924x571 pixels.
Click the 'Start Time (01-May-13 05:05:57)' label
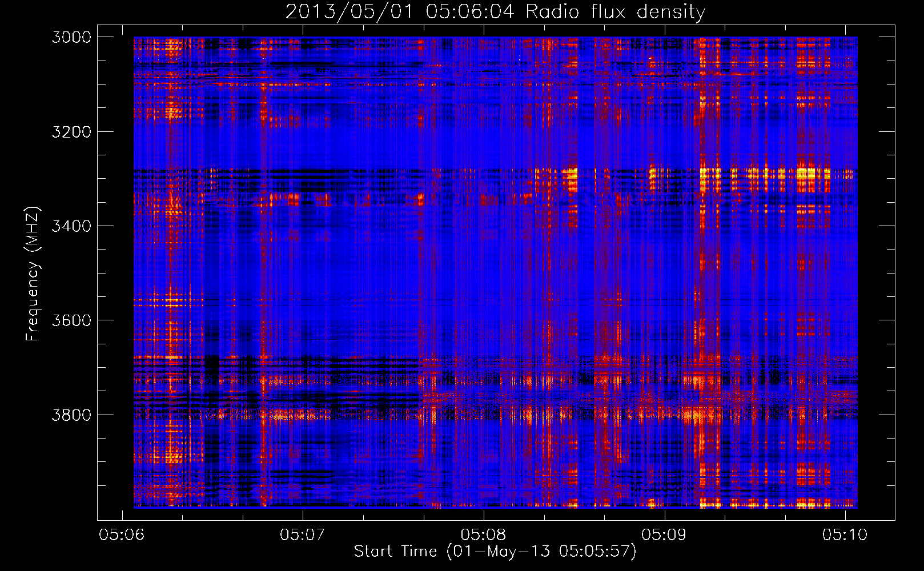(x=495, y=552)
